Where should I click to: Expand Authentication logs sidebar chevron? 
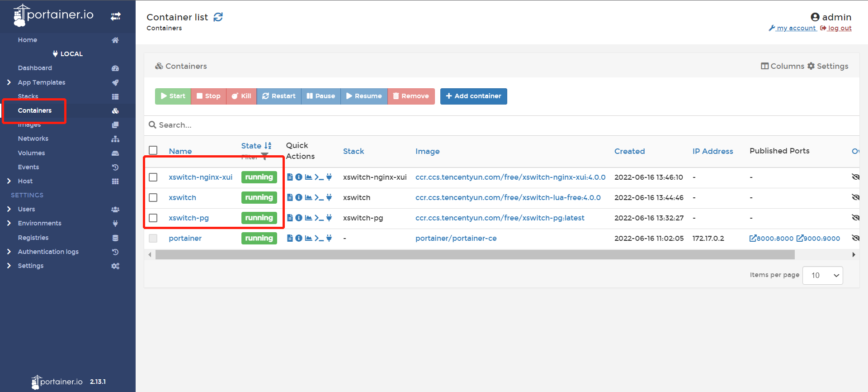coord(9,252)
